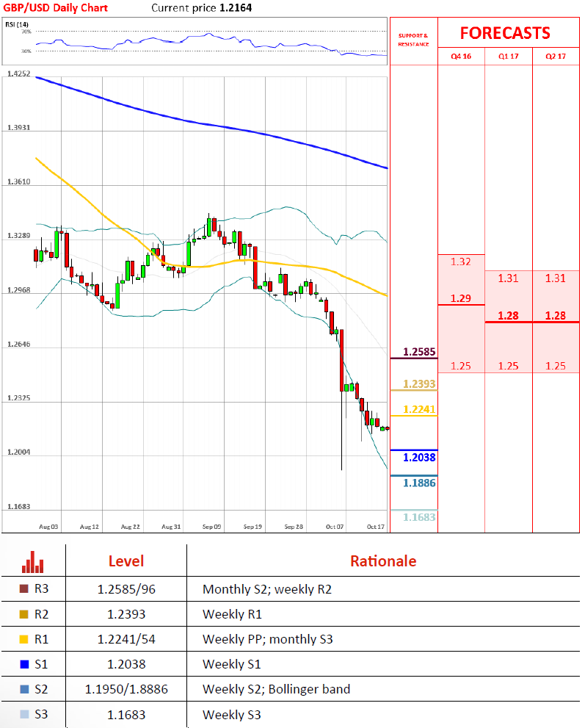Select the R1 yellow color swatch

(x=24, y=639)
